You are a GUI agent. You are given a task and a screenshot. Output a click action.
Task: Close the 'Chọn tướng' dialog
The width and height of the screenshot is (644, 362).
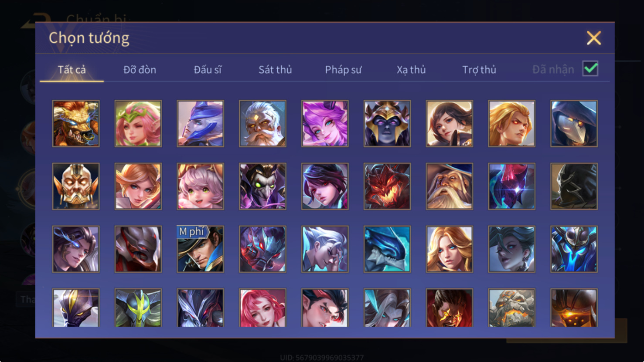(593, 38)
